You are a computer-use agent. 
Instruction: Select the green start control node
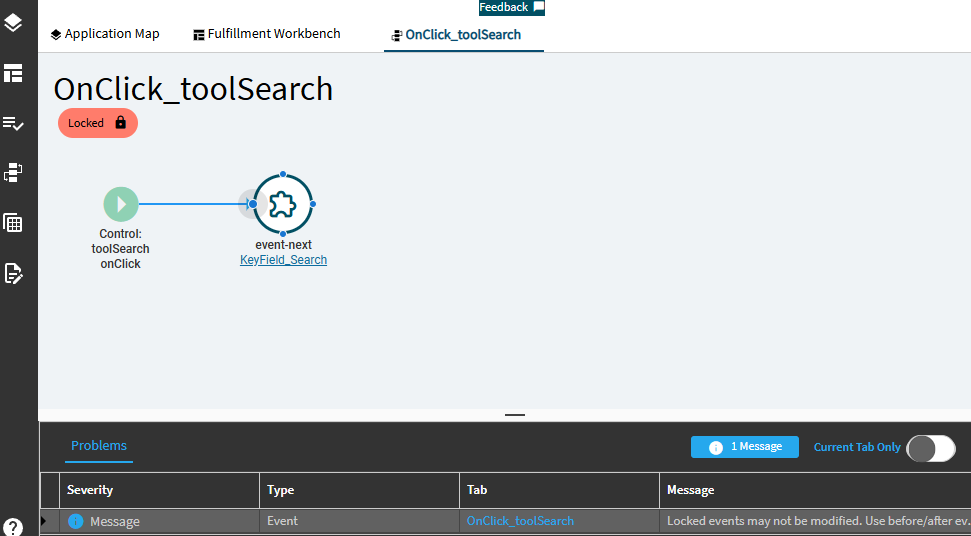pos(121,204)
